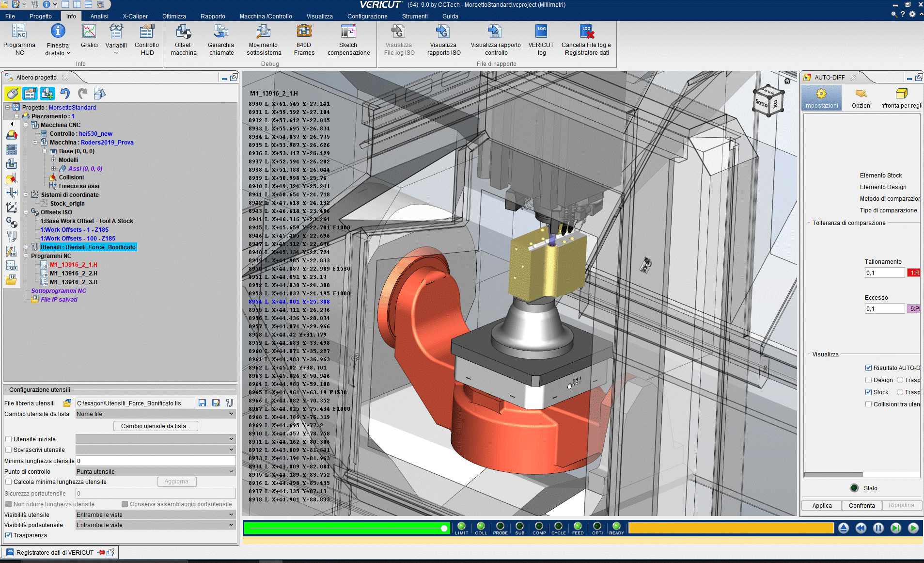924x563 pixels.
Task: Open Gerarchia chiamate tool
Action: [221, 40]
